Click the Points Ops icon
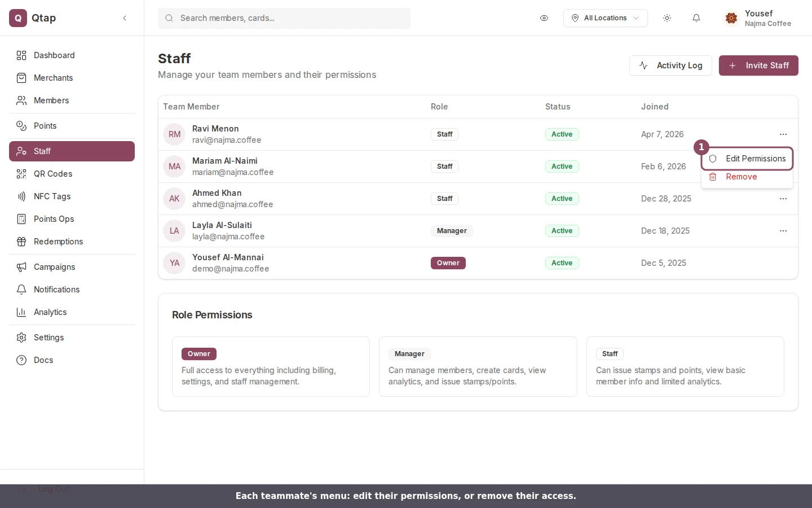The height and width of the screenshot is (508, 812). pos(21,219)
